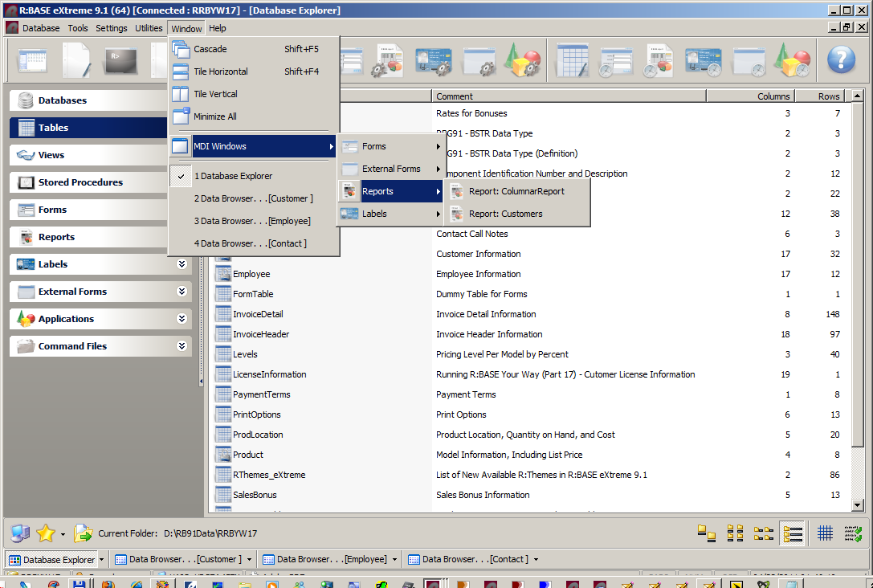Click the vertical scrollbar down arrow

tap(858, 505)
